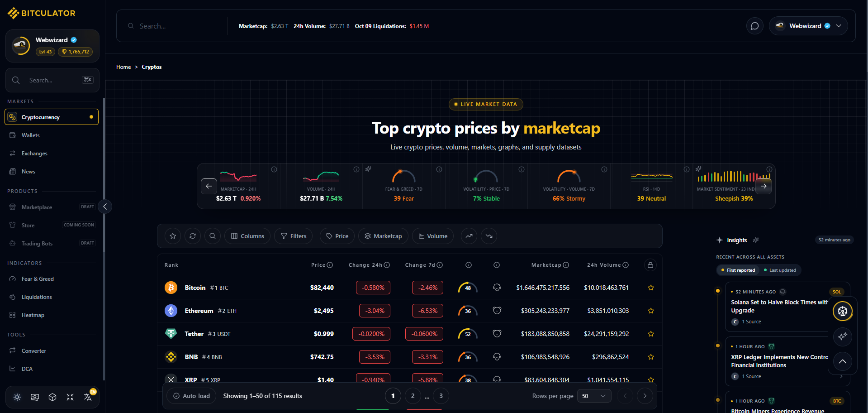
Task: Open the Price filter
Action: click(337, 236)
